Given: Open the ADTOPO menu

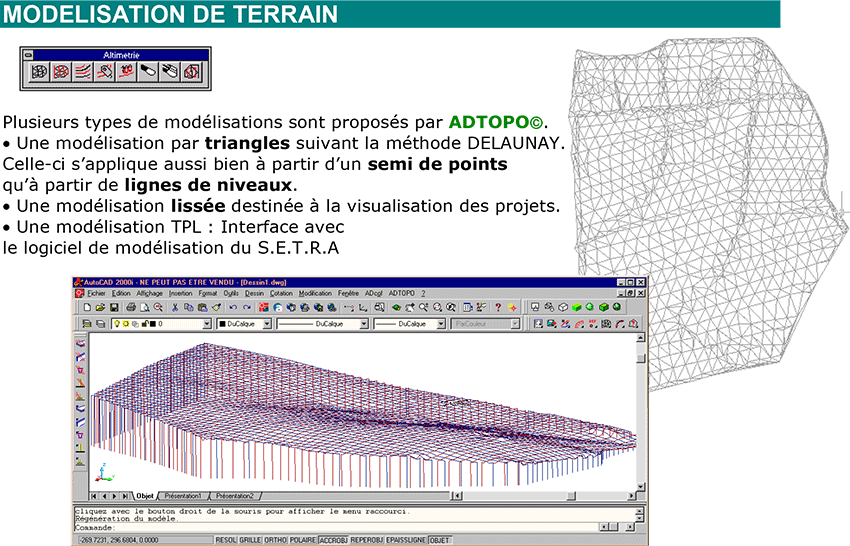Looking at the screenshot, I should (402, 293).
